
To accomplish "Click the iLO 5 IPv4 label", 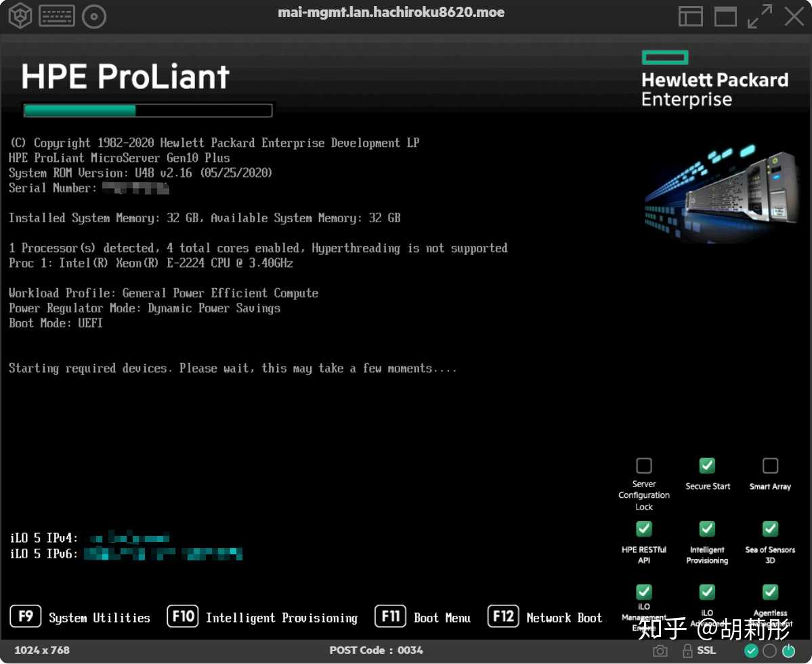I will point(44,538).
